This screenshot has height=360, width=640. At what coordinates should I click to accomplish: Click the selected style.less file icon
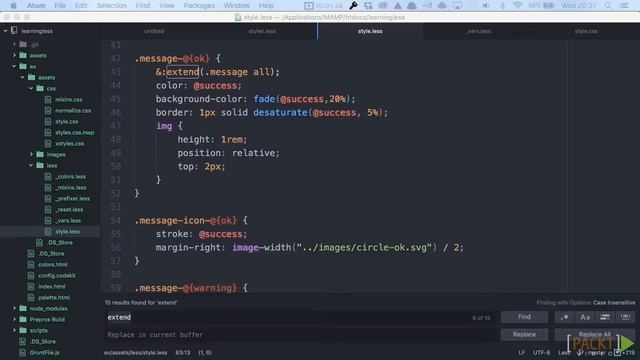point(48,231)
